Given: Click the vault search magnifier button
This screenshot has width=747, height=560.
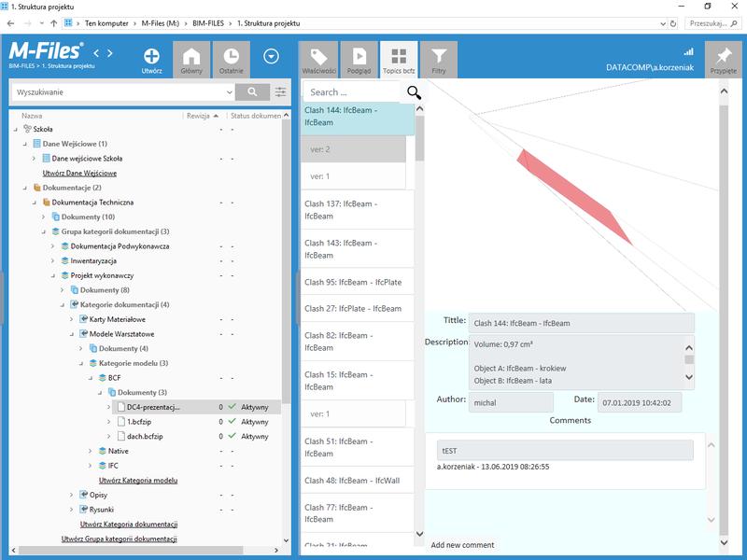Looking at the screenshot, I should 251,92.
